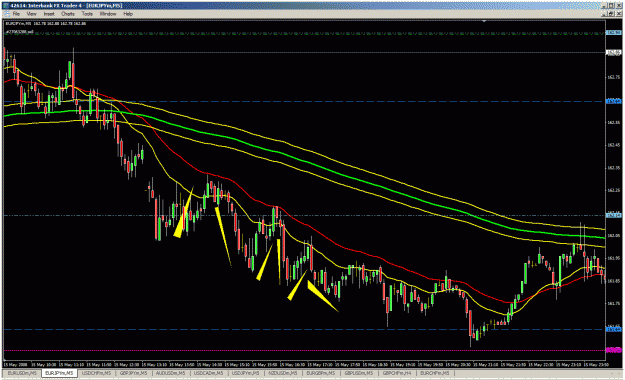Screen dimensions: 625x380
Task: Close the inner EURJPYm chart window
Action: pyautogui.click(x=618, y=14)
